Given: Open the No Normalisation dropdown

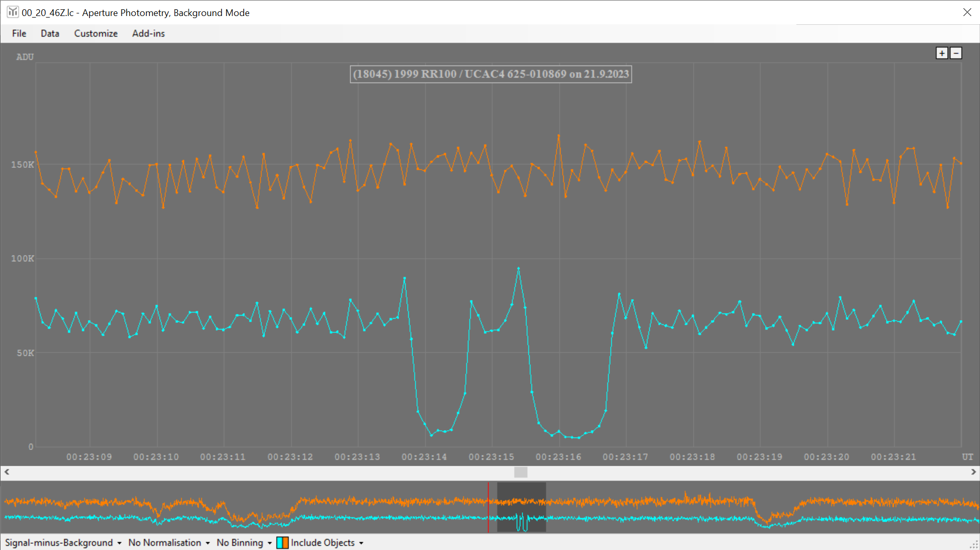Looking at the screenshot, I should click(x=169, y=543).
